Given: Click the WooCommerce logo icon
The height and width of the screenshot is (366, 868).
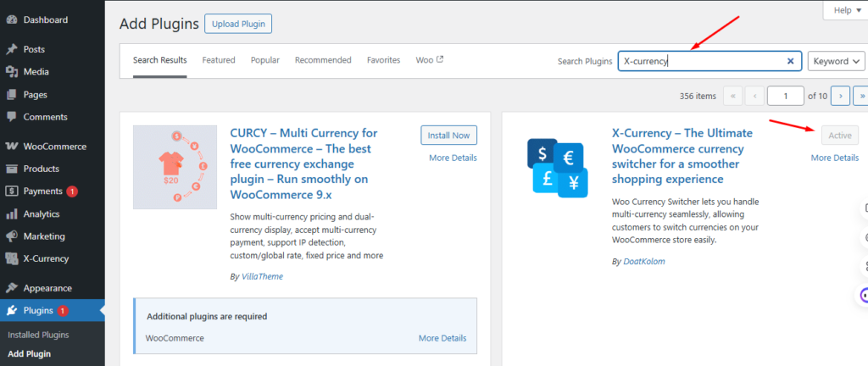Looking at the screenshot, I should point(12,147).
